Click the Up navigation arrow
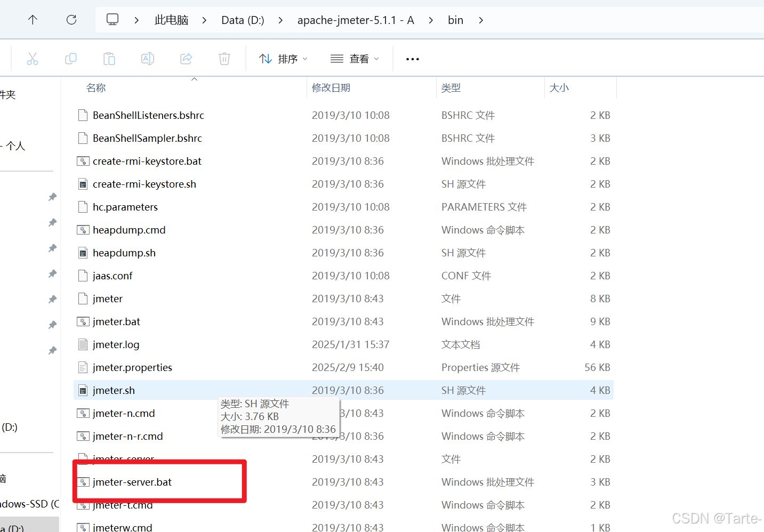 coord(33,20)
